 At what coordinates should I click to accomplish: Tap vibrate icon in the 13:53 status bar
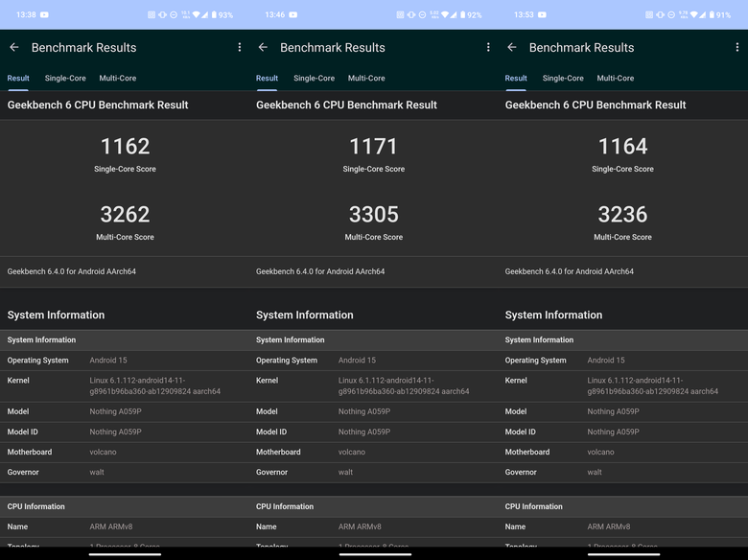click(660, 14)
